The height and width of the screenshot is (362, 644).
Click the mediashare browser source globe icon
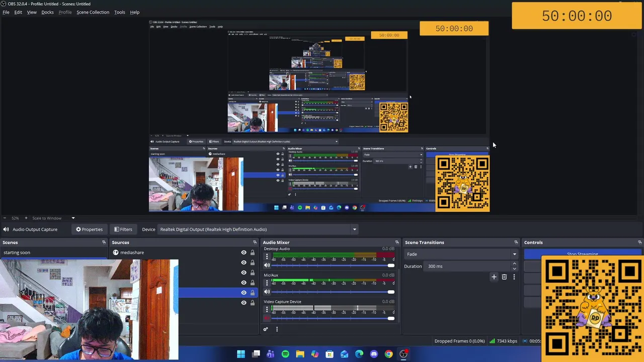pos(116,252)
